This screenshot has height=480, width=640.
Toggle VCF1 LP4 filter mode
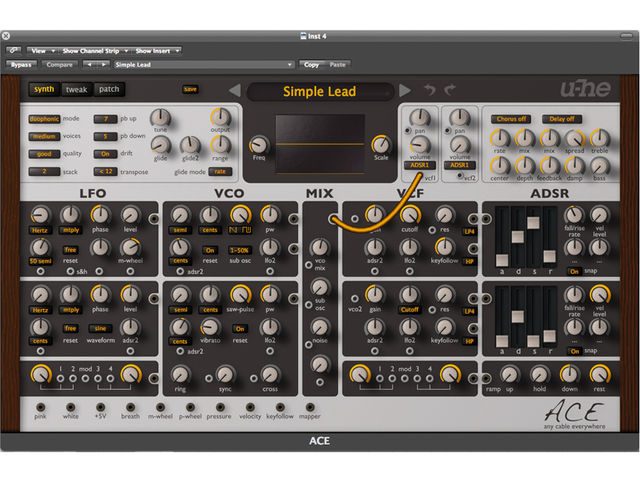tap(469, 231)
